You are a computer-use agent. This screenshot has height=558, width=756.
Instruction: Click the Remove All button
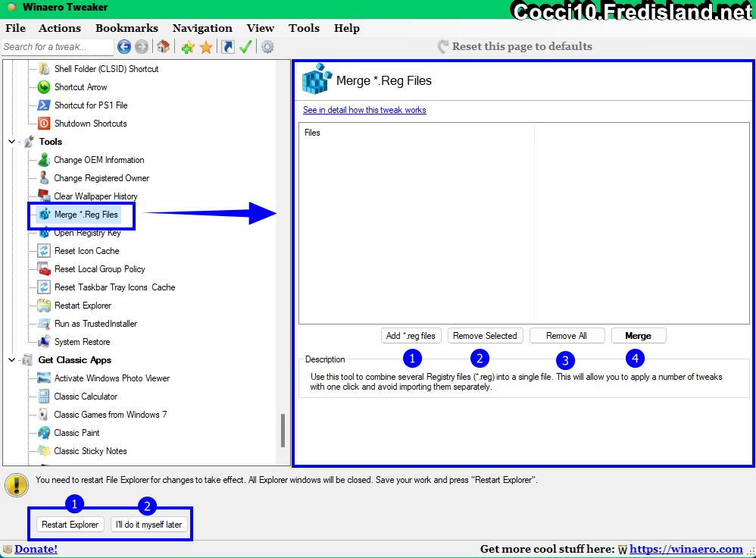(567, 335)
